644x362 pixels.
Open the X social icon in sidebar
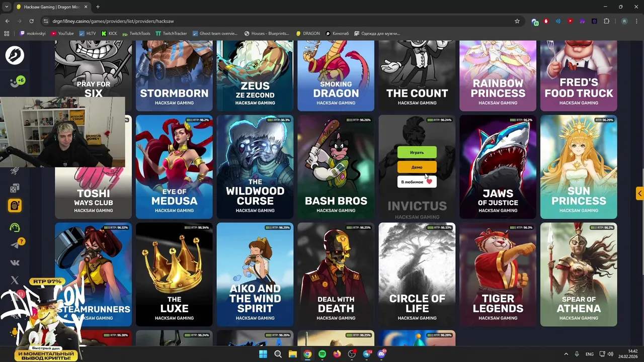15,280
